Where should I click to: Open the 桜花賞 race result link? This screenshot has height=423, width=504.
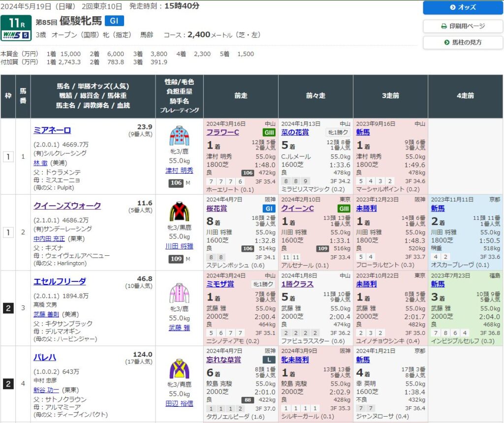pyautogui.click(x=217, y=208)
